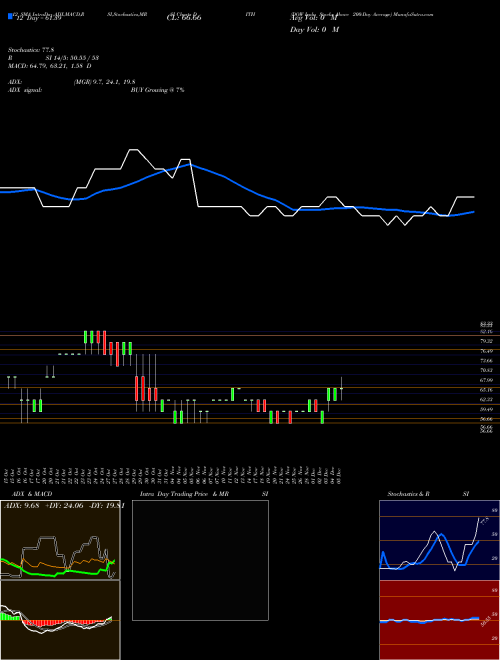Select the 'Avg Vol: 0 M' label
Viewport: 500px width, 660px height.
[314, 18]
